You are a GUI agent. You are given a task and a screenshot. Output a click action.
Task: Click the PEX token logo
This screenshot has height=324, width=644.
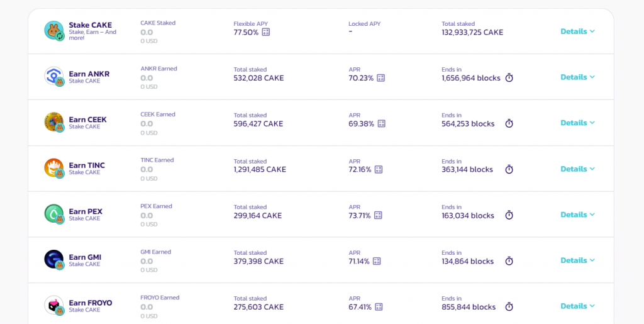[54, 214]
